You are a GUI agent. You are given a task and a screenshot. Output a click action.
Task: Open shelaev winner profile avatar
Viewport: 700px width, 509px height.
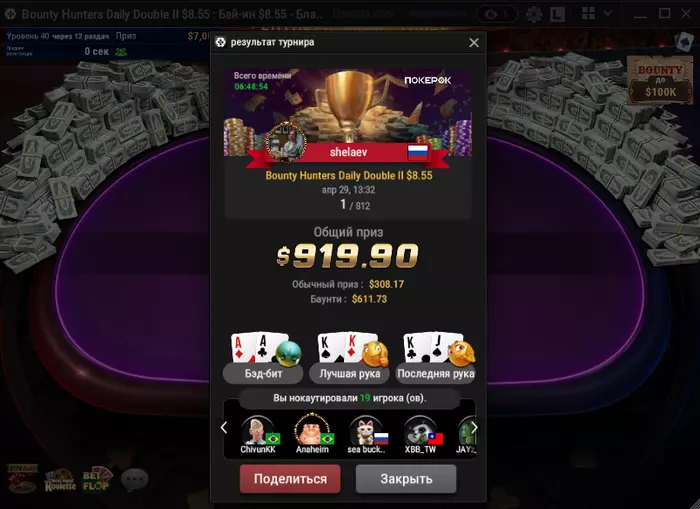[286, 143]
